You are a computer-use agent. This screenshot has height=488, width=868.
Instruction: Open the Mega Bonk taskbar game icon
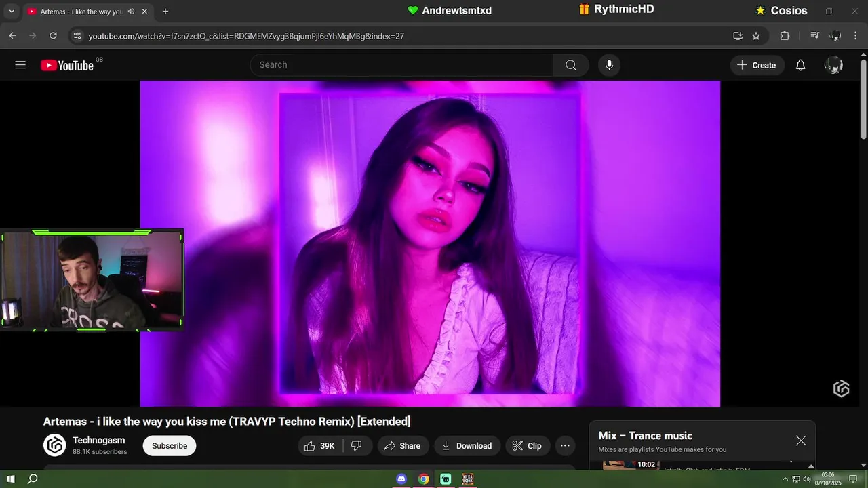point(468,479)
